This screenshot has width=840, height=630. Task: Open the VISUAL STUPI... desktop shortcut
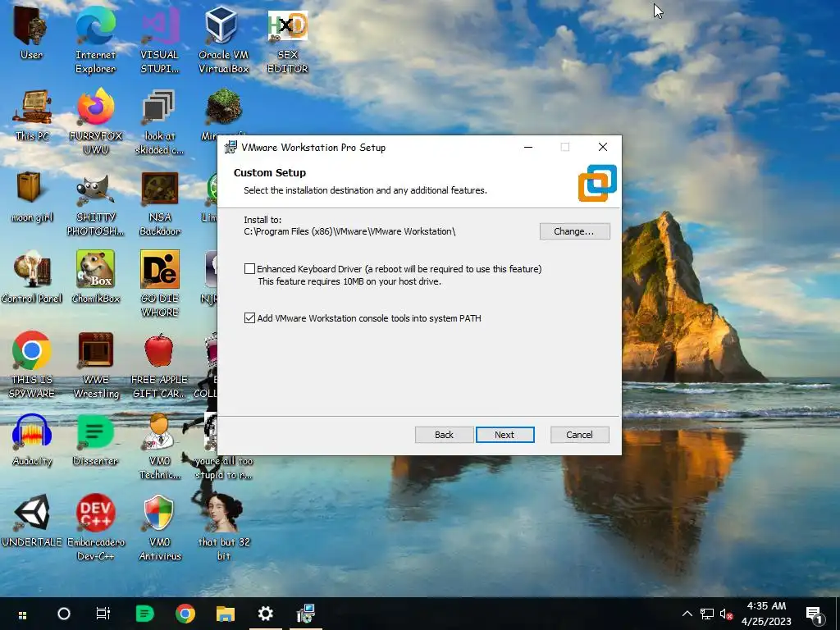tap(159, 39)
